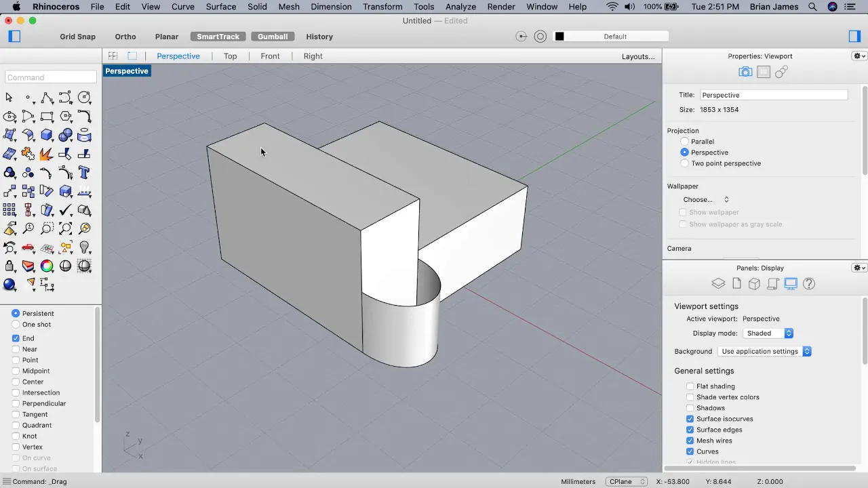Open the Wallpaper Choose dropdown

pos(706,199)
